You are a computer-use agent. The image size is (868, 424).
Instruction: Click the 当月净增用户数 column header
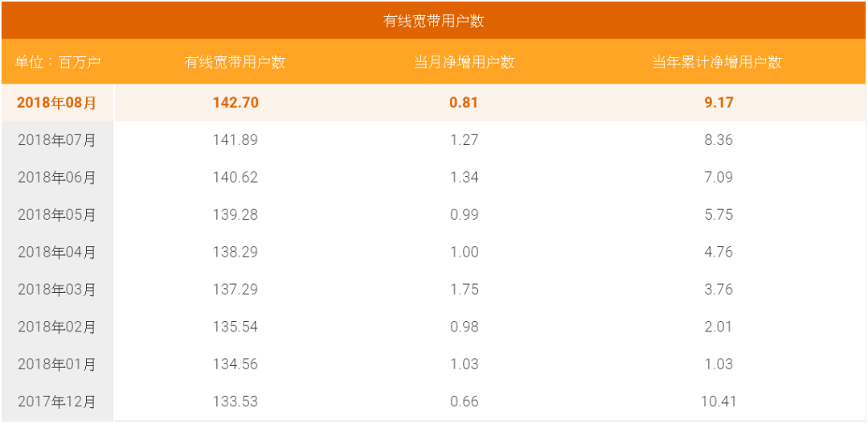coord(464,62)
